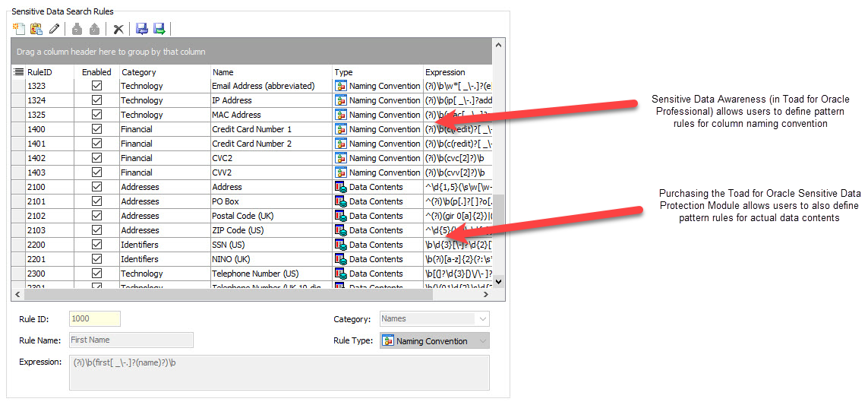Click the pencil edit rule icon
868x405 pixels.
pyautogui.click(x=54, y=29)
